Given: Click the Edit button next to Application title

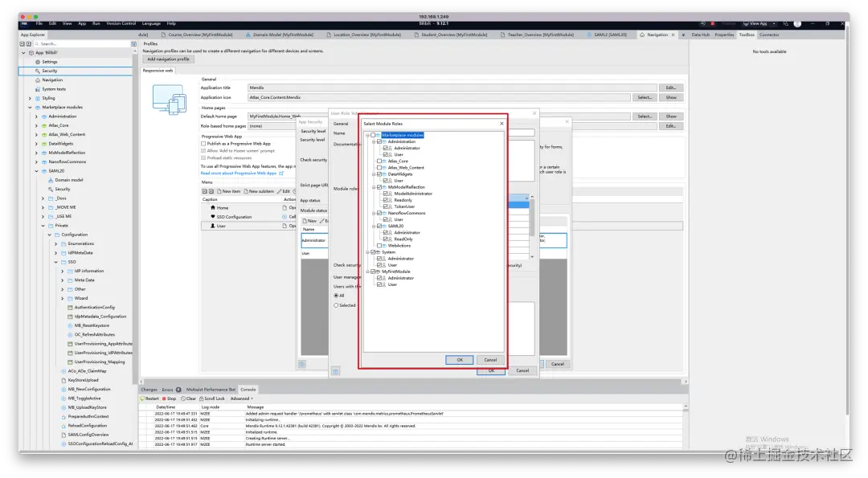Looking at the screenshot, I should pos(671,88).
